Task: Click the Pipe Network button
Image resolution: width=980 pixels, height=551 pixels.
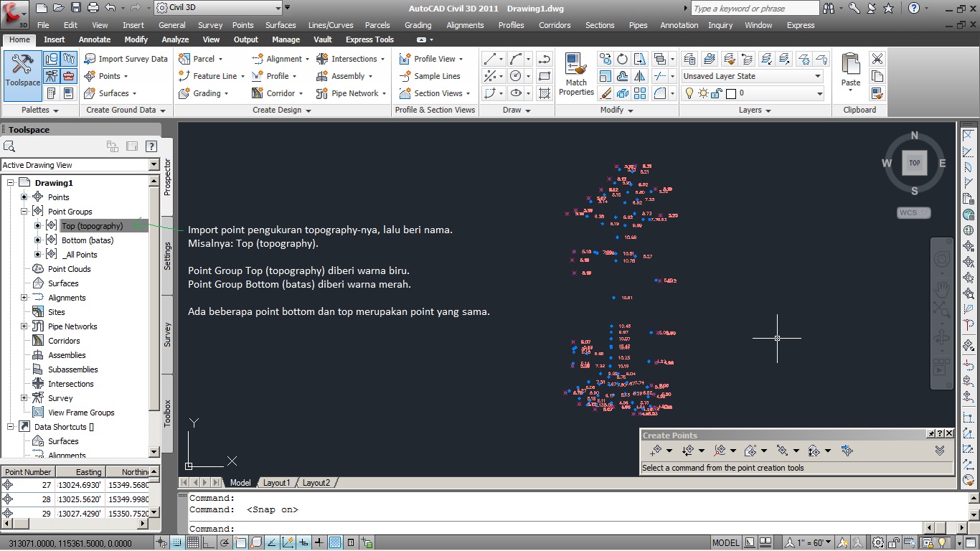Action: (351, 93)
